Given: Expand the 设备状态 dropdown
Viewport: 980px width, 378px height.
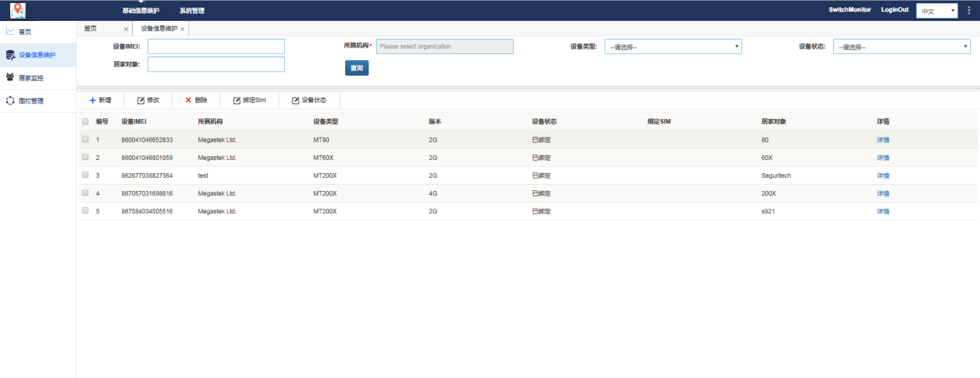Looking at the screenshot, I should [901, 46].
